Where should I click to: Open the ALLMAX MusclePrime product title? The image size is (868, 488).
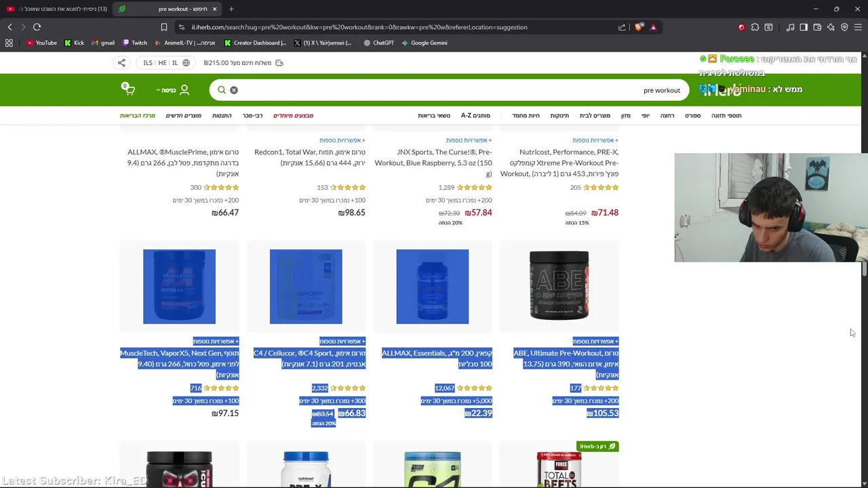coord(182,163)
